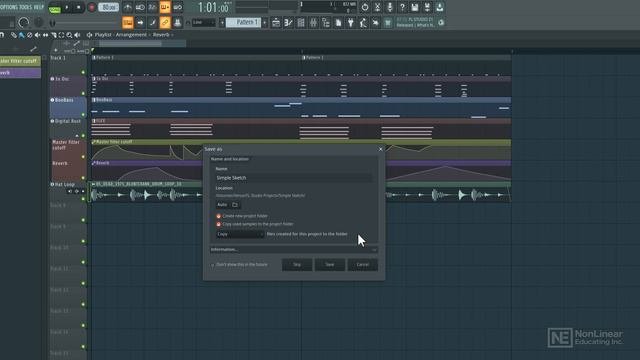The width and height of the screenshot is (640, 360).
Task: Click the transport stop button
Action: 78,7
